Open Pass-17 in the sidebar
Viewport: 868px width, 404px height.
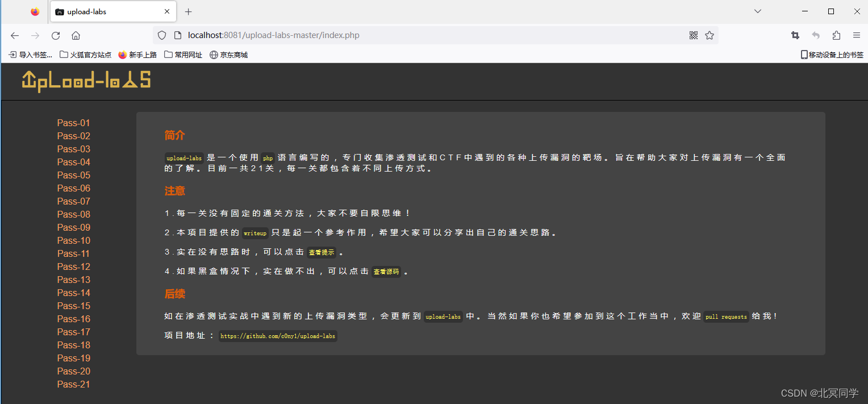coord(74,332)
